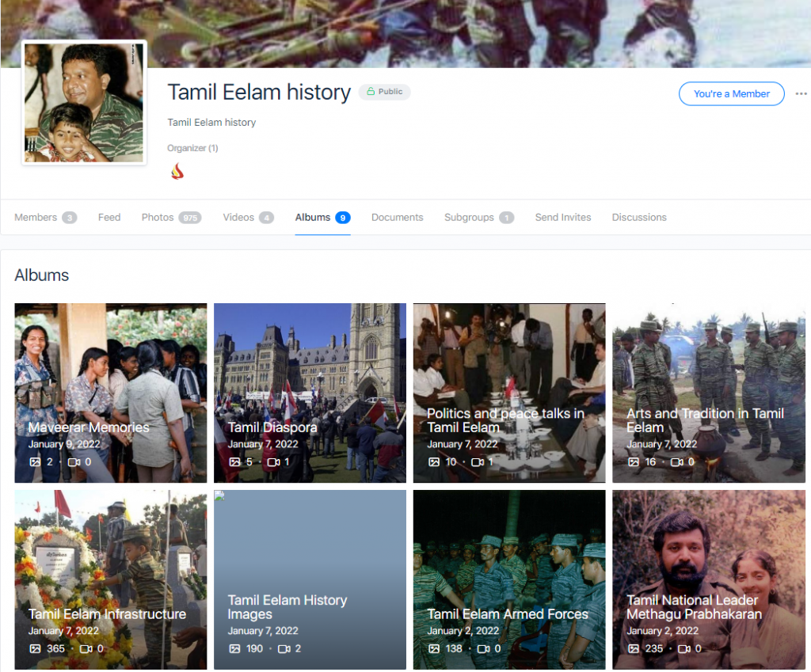This screenshot has height=672, width=811.
Task: Click photo count icon on Tamil Diaspora
Action: click(234, 461)
